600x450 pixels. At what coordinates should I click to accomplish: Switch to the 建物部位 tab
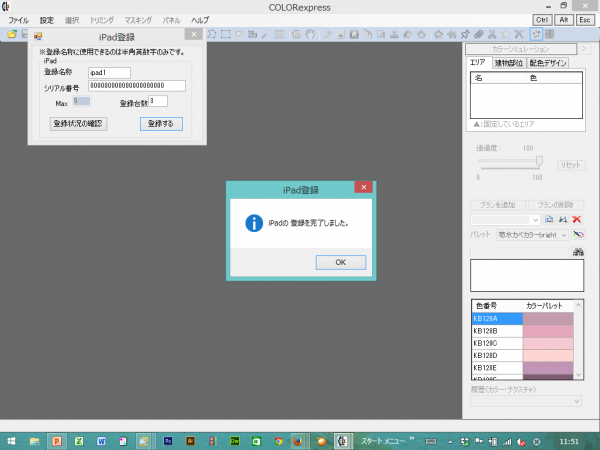(509, 63)
